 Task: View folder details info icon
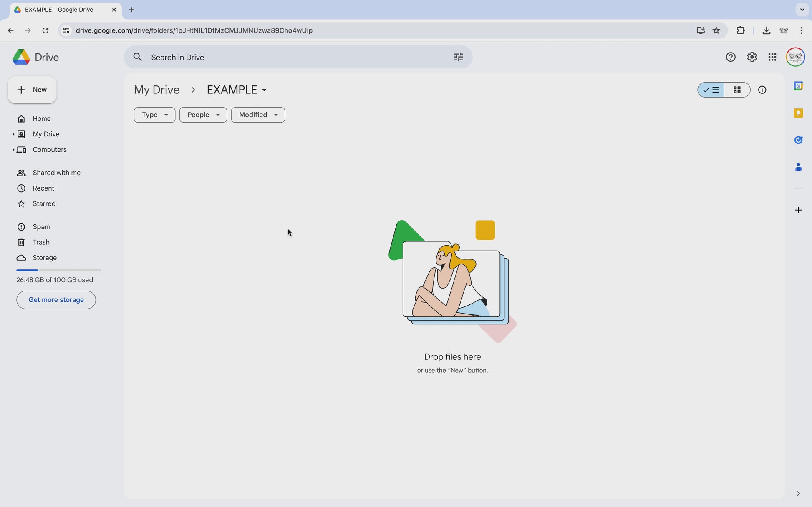(x=762, y=90)
